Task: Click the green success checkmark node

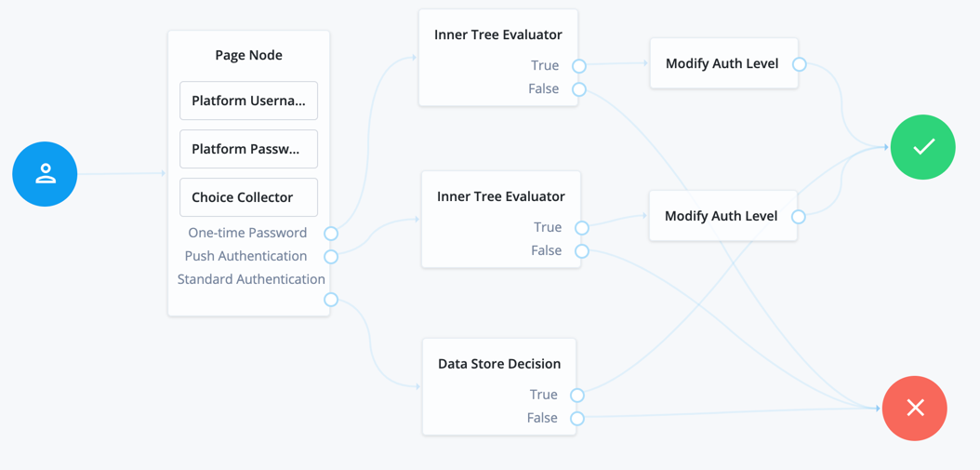Action: pyautogui.click(x=922, y=147)
